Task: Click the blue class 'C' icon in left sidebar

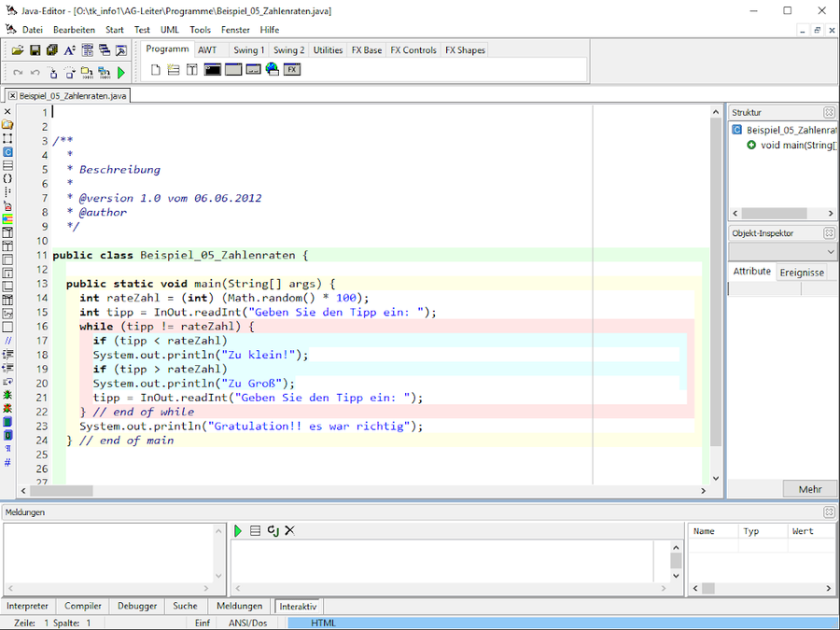Action: [x=7, y=151]
